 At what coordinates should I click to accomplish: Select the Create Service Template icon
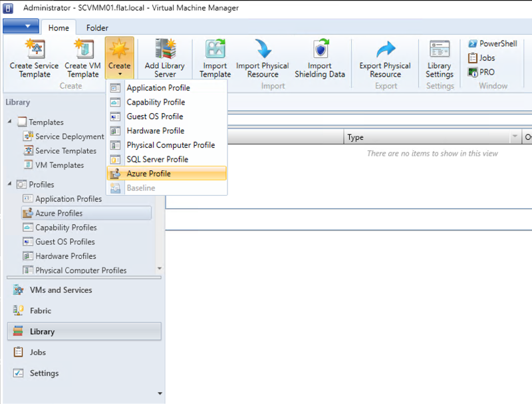33,59
